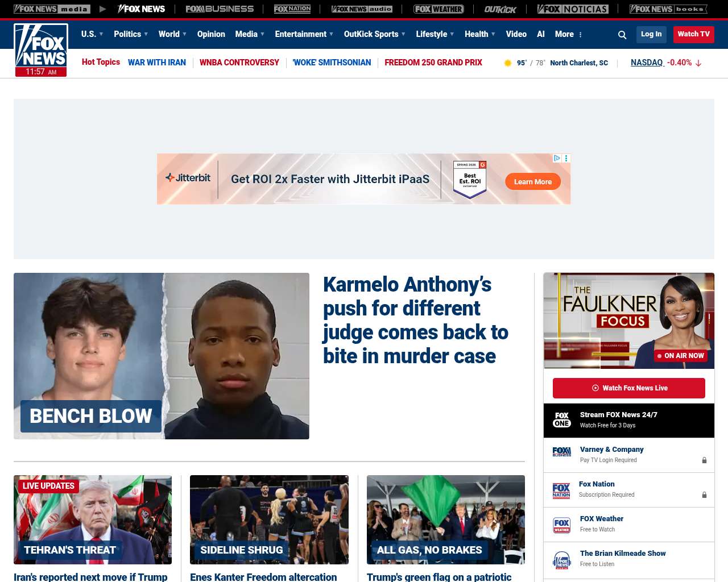Go to Fox Business network logo

pyautogui.click(x=220, y=9)
